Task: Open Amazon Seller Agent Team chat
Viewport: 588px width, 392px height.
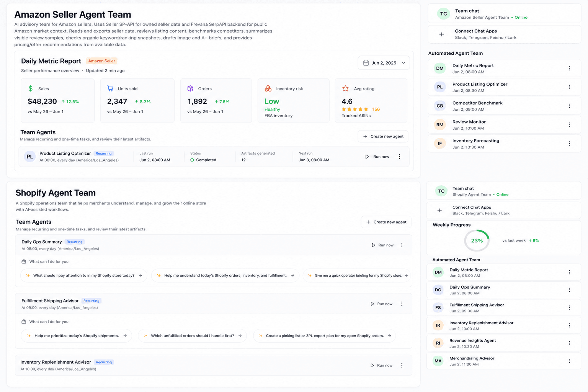Action: [x=504, y=14]
